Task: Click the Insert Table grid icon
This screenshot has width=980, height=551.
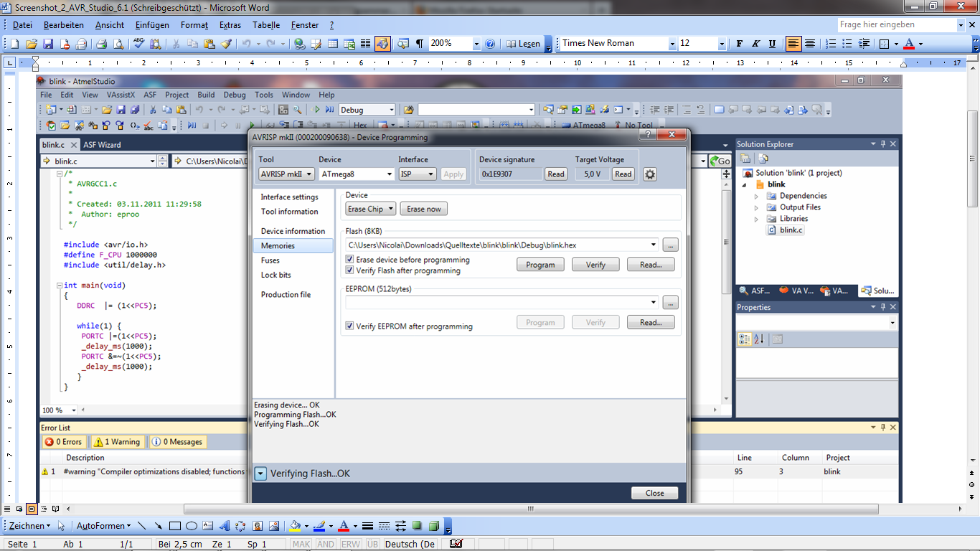Action: [333, 44]
